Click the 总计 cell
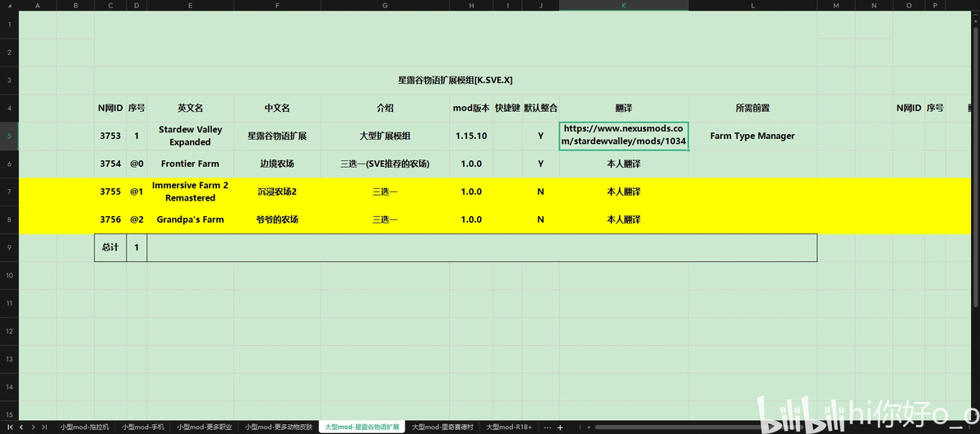 110,247
